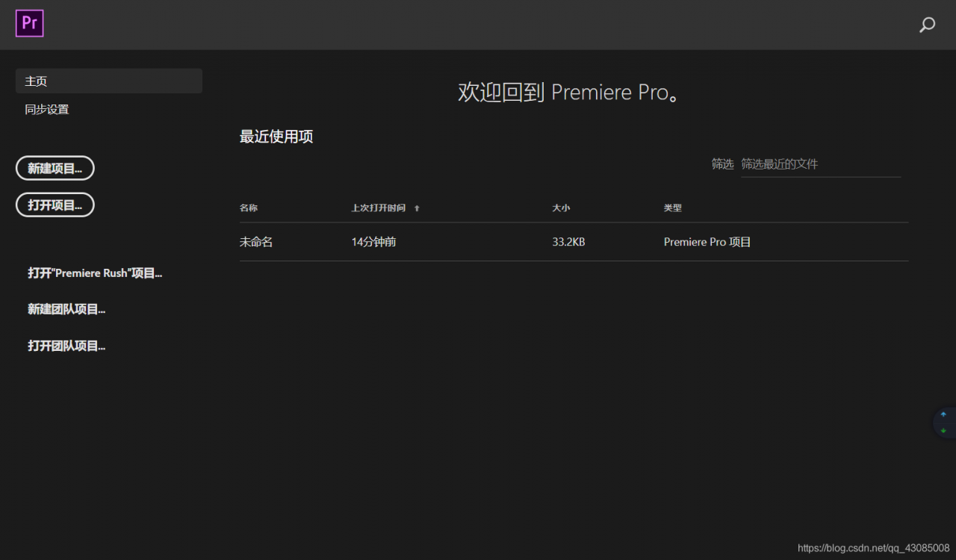The image size is (956, 560).
Task: Sort by the 类型 column header
Action: [673, 208]
